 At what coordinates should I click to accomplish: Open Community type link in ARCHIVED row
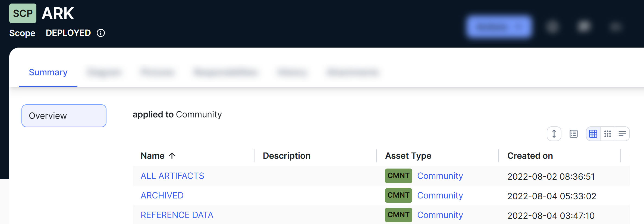point(440,195)
